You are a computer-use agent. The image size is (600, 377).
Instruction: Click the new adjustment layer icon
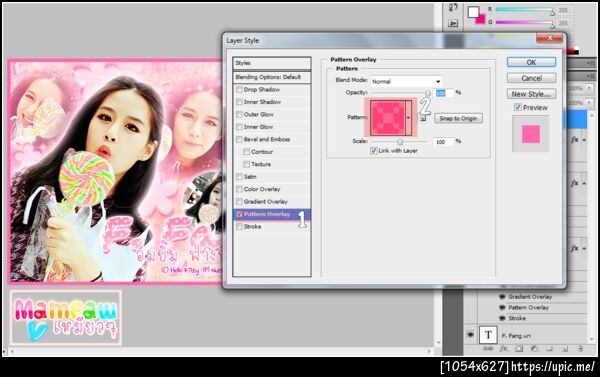coord(534,349)
